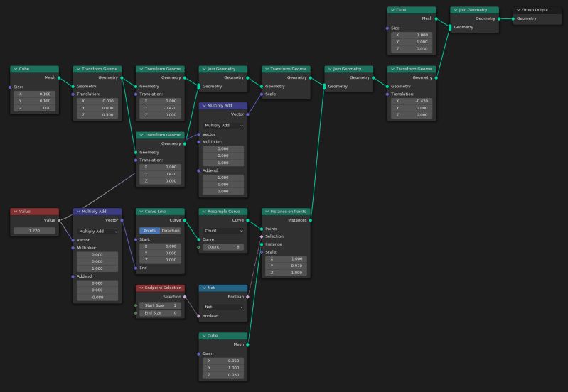The height and width of the screenshot is (392, 568).
Task: Open operation dropdown in Multiply Add node with -0.080 addend
Action: coord(97,232)
